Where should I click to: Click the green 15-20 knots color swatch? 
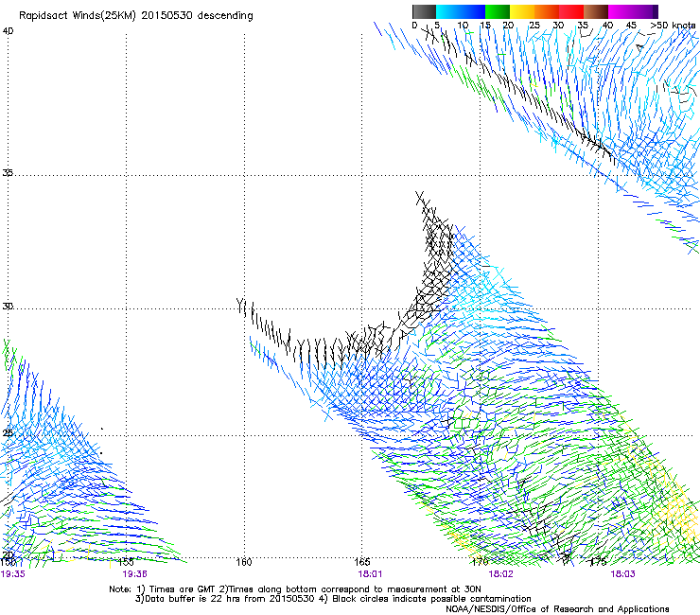coord(498,11)
